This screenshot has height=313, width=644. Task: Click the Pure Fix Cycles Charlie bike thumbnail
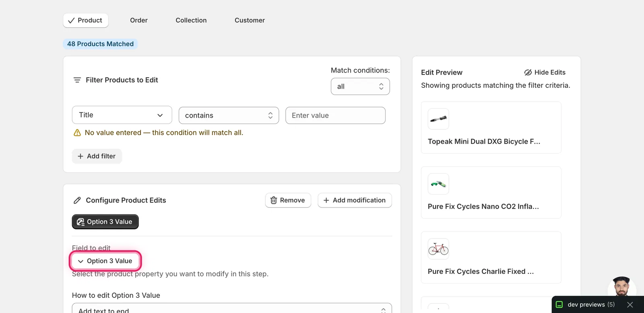coord(438,249)
